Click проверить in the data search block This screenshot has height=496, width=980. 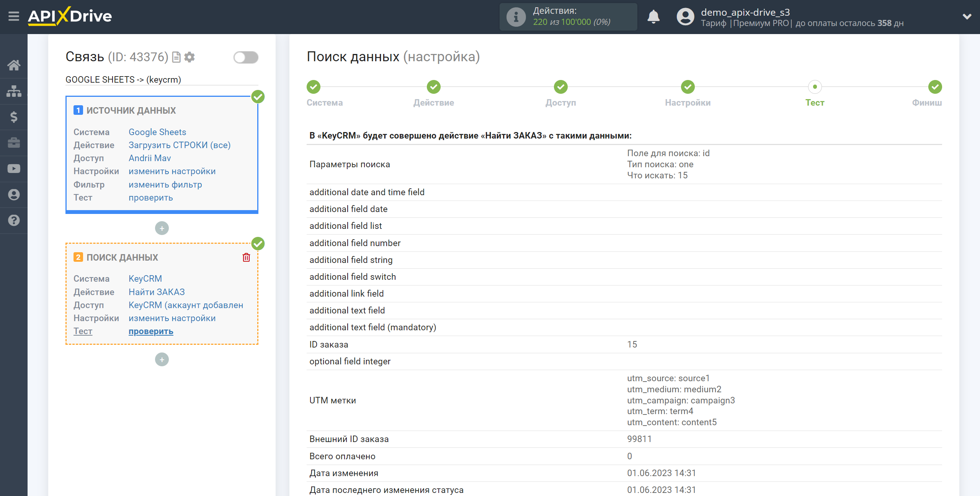[151, 331]
